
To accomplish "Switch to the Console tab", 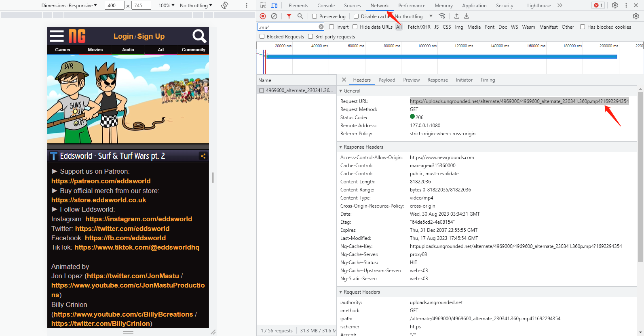I will (326, 5).
